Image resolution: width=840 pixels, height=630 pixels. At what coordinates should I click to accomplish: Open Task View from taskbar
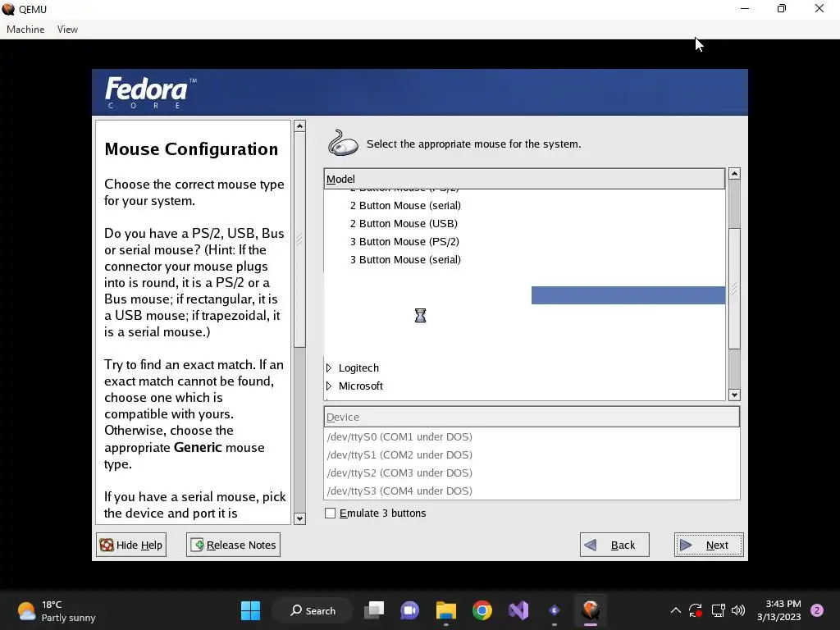coord(374,610)
